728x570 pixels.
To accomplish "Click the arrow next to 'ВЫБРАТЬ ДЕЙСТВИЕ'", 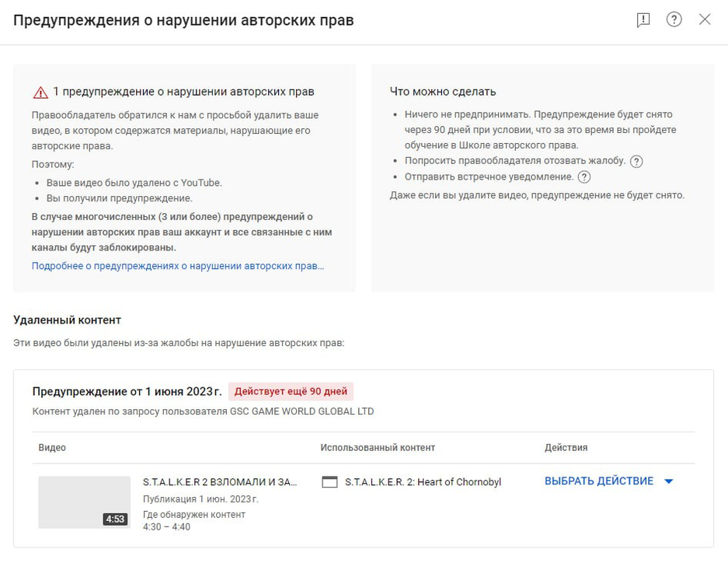I will (x=668, y=481).
